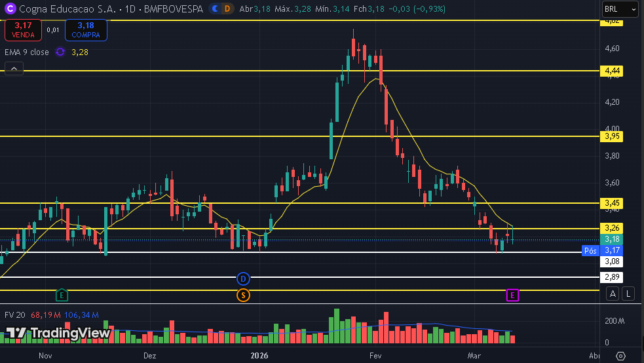644x363 pixels.
Task: Click the orange D delayed-data icon
Action: point(227,9)
